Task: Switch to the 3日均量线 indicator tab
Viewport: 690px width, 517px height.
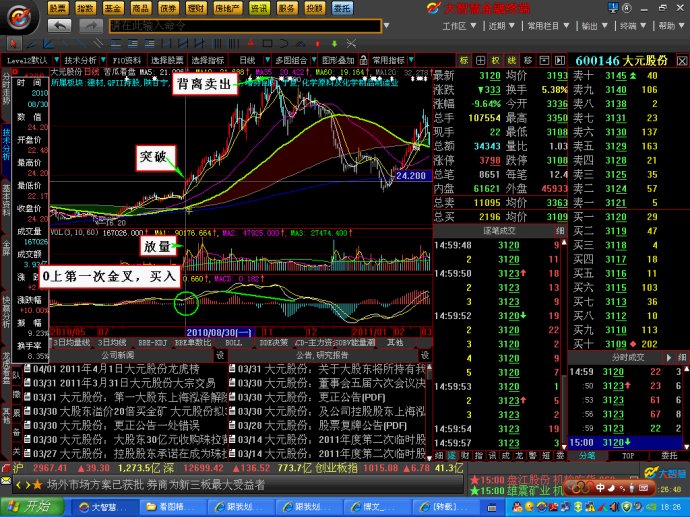Action: [72, 342]
